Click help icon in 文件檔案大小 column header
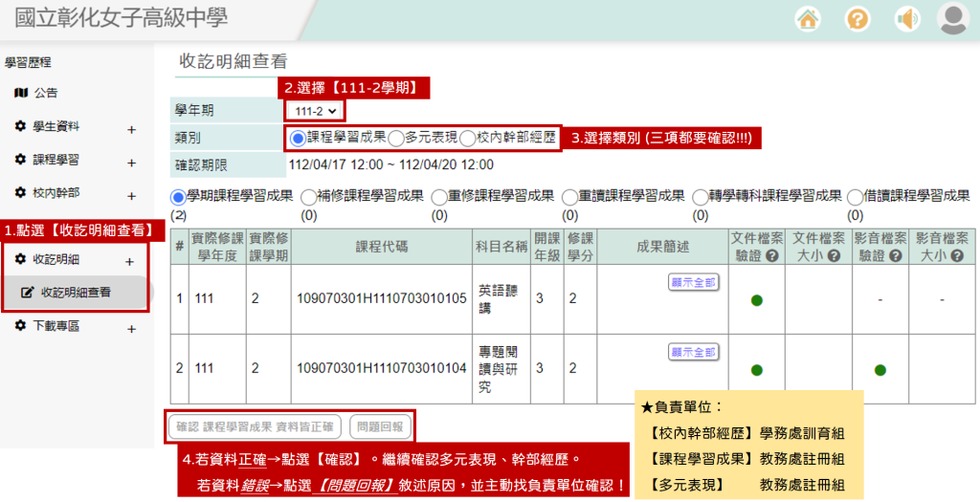 coord(834,256)
